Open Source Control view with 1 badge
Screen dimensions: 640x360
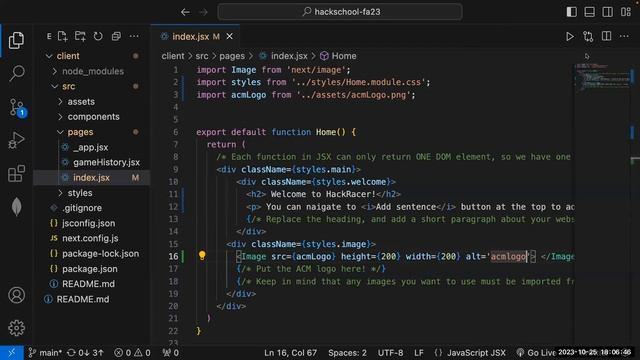pos(17,108)
